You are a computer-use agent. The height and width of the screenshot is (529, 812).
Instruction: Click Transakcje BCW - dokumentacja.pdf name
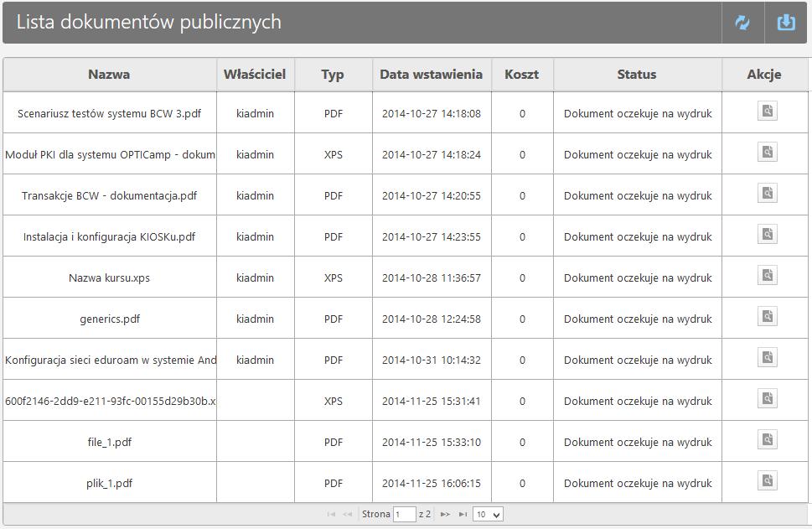[109, 196]
